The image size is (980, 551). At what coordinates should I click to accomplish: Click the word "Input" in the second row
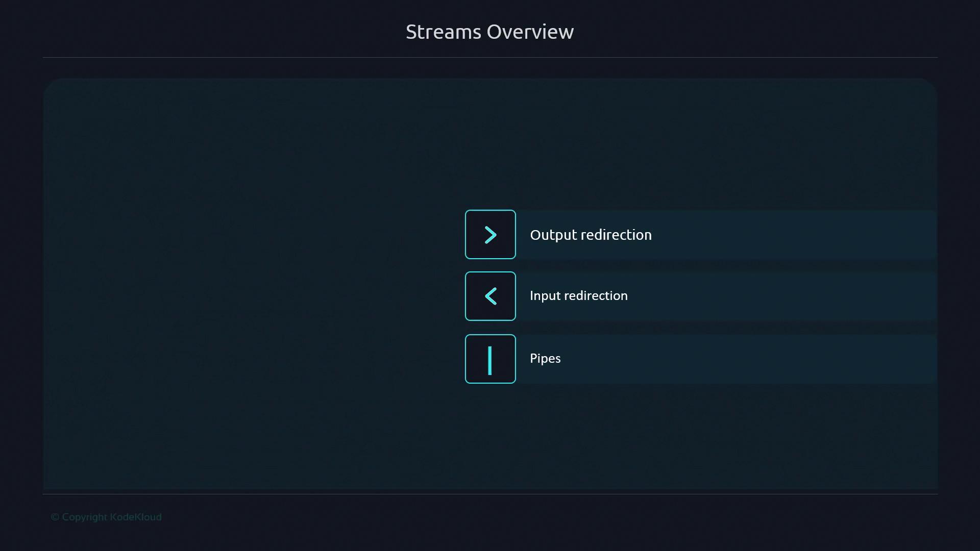[545, 296]
